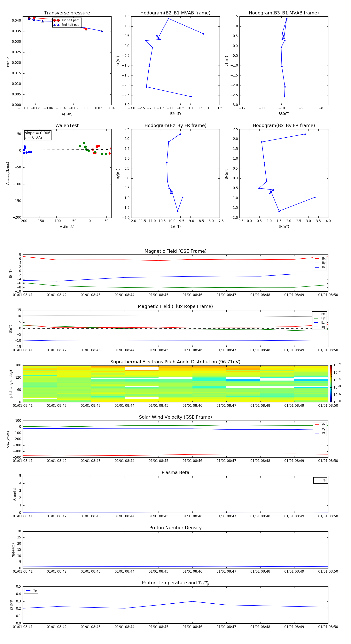This screenshot has width=351, height=644.
Task: Select the βp legend entry in Plasma Beta
Action: pos(320,480)
